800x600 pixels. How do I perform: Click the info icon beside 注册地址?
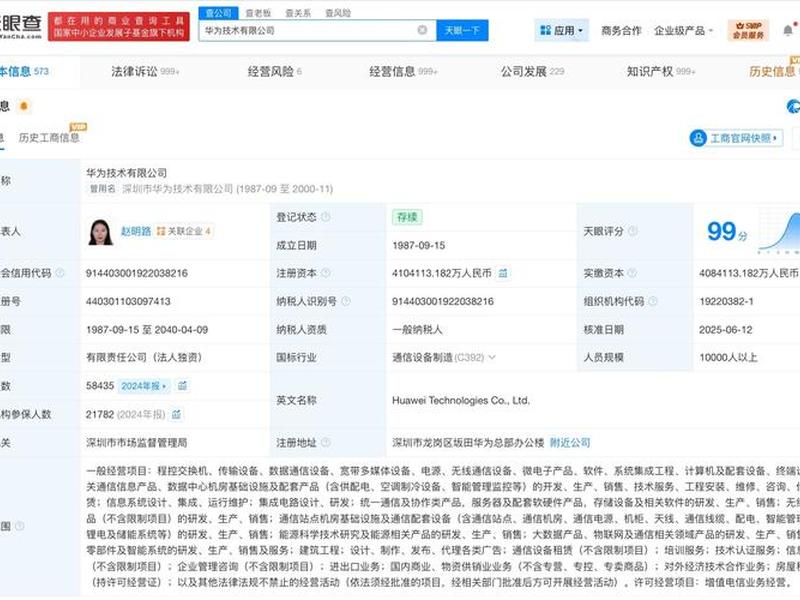pyautogui.click(x=326, y=442)
